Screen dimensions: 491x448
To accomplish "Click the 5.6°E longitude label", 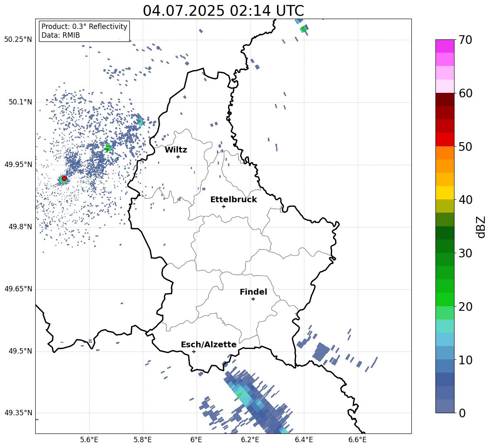I will click(x=89, y=440).
